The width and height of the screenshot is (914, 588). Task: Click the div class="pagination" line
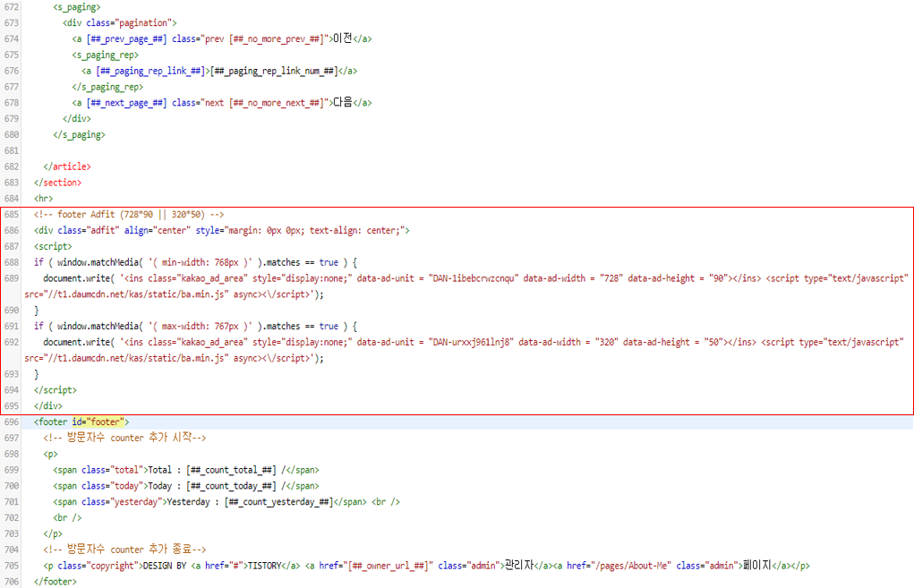[119, 22]
